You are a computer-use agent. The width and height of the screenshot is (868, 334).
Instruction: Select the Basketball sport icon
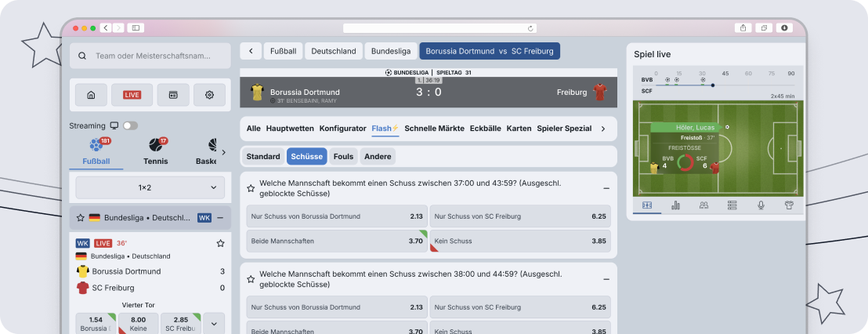pos(212,145)
